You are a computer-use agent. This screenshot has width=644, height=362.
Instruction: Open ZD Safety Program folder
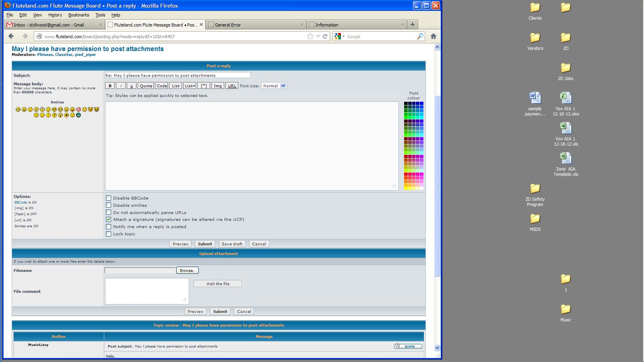[x=535, y=195]
